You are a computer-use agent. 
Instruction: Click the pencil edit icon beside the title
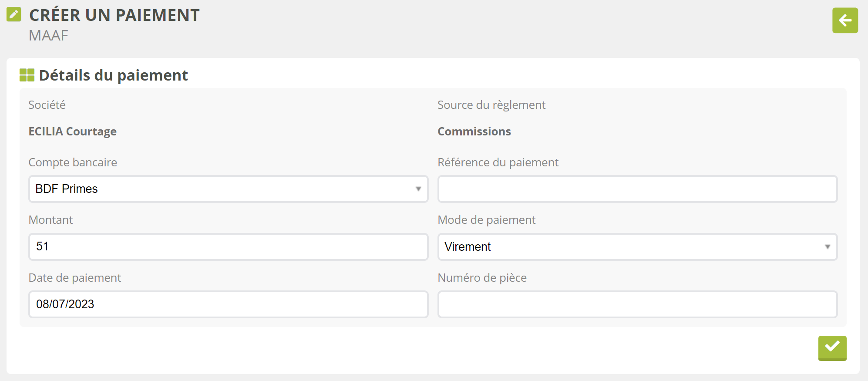[14, 14]
